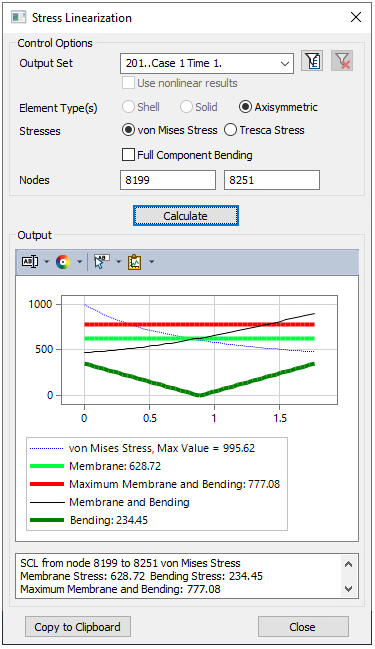Click the chart title/label options icon

30,262
